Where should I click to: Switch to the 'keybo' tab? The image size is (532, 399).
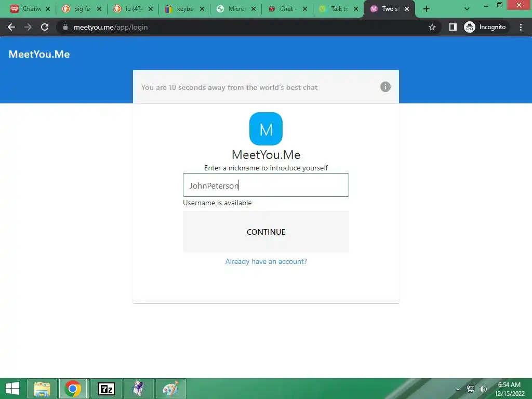(x=182, y=9)
